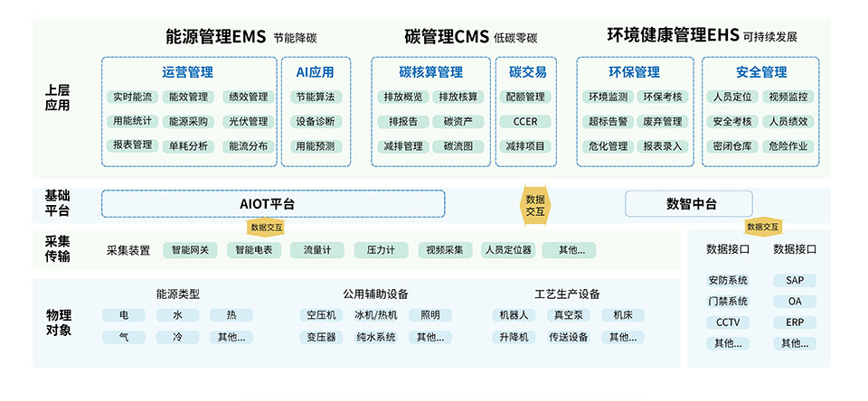Open CCER under 碳交易

tap(525, 121)
